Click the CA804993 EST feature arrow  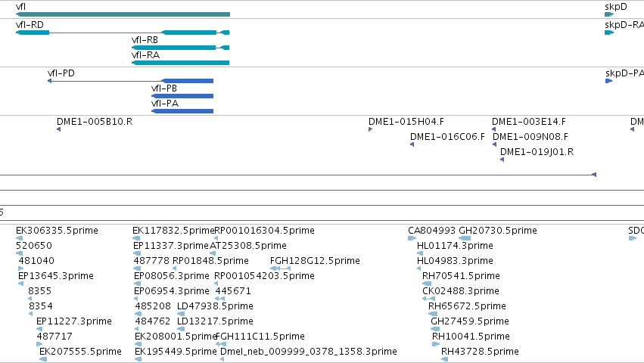click(412, 238)
